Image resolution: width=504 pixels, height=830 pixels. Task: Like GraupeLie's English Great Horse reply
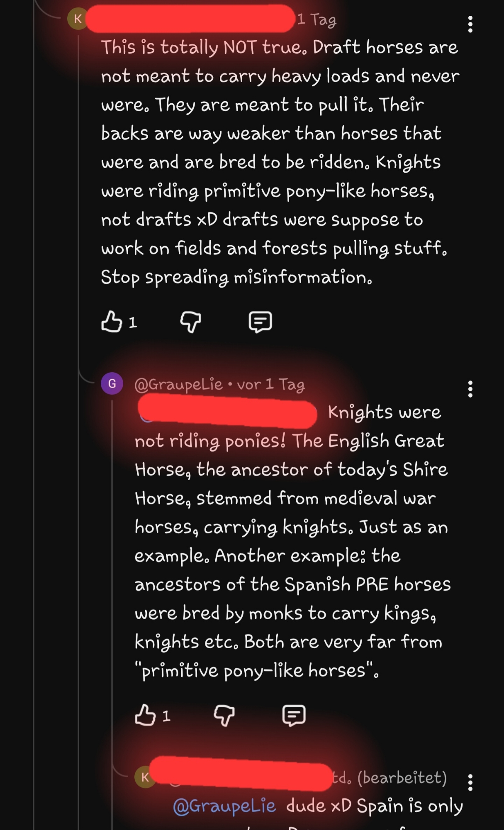click(x=145, y=715)
